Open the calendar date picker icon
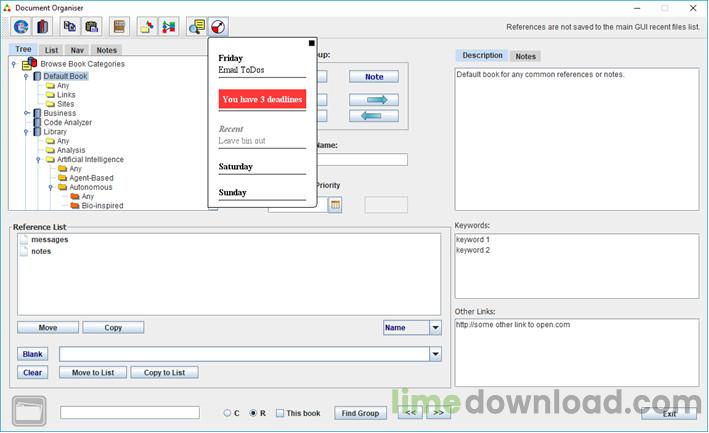The width and height of the screenshot is (709, 433). point(335,205)
